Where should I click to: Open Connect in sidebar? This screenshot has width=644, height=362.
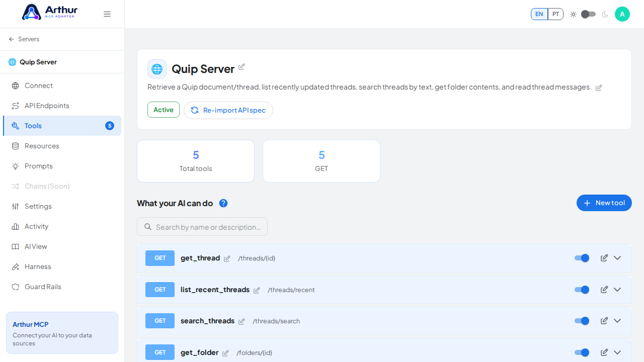[62, 85]
